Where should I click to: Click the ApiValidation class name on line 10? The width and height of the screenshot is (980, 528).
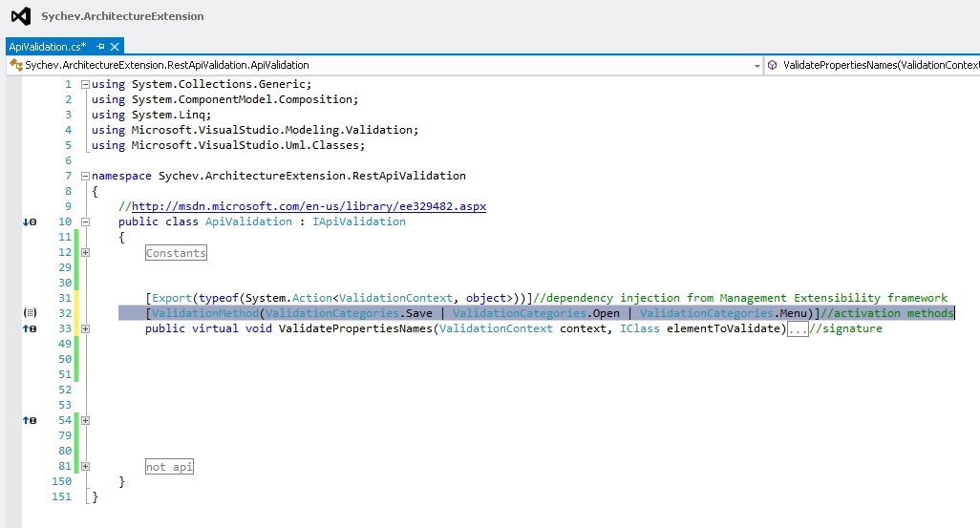tap(248, 222)
